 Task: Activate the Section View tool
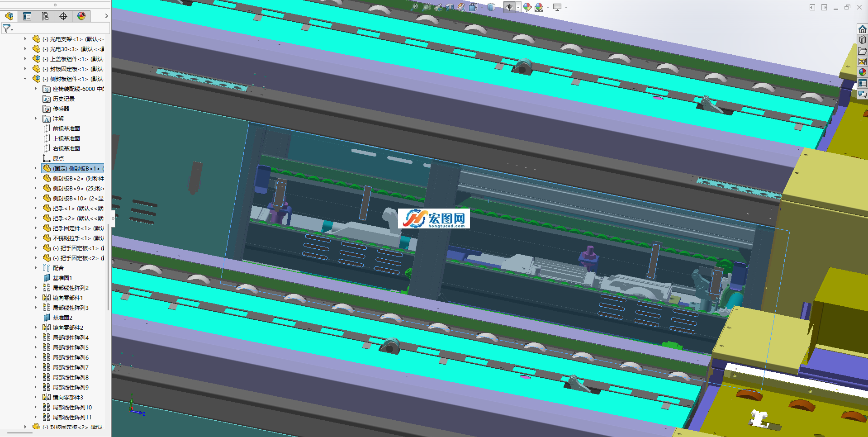click(450, 7)
